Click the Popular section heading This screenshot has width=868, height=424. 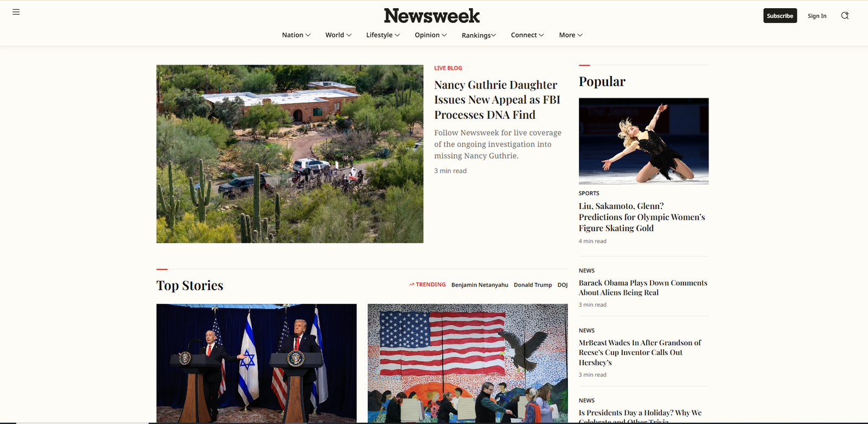602,81
